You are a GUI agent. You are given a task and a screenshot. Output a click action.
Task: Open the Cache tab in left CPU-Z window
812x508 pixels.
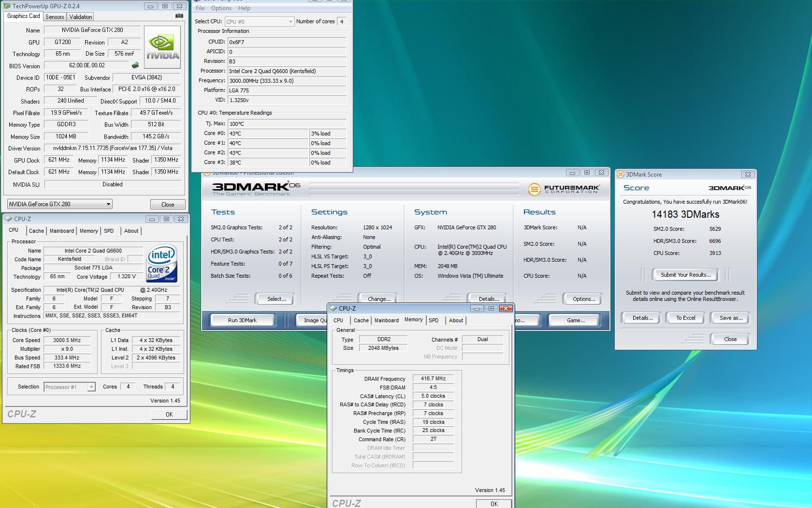tap(36, 231)
